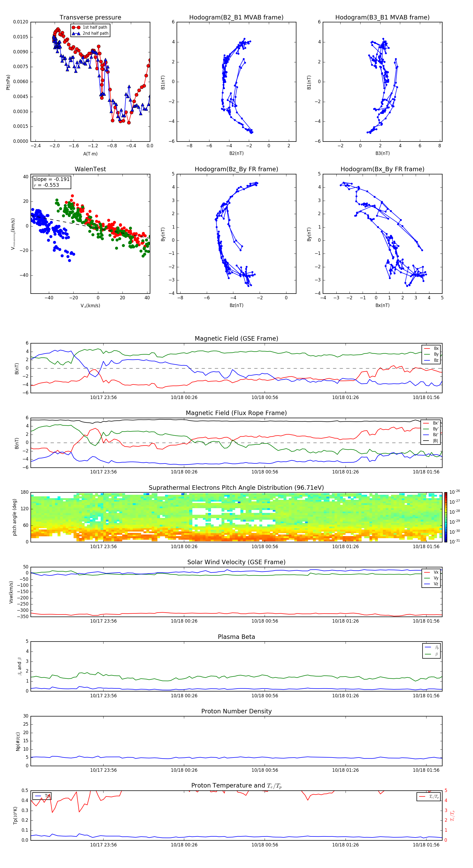Click the 'Proton Number Density' plot title
The height and width of the screenshot is (868, 473).
pyautogui.click(x=236, y=711)
